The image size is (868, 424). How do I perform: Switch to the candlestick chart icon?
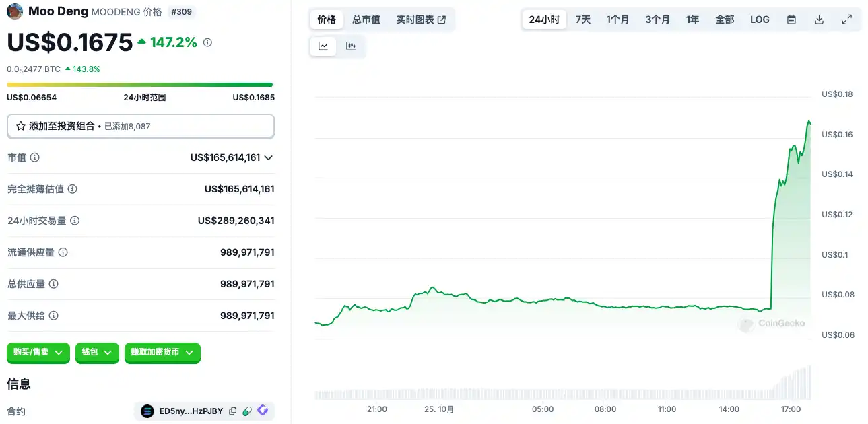351,46
